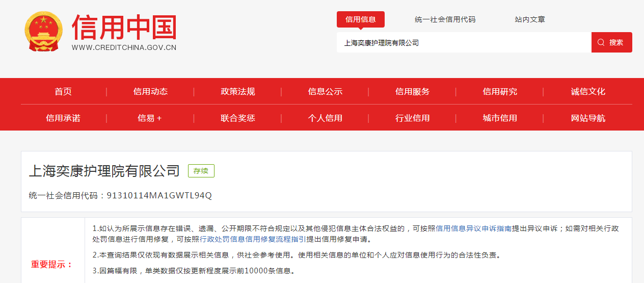Click the 信用信息异议申诉指南 link
Viewport: 644px width, 283px height.
pyautogui.click(x=474, y=228)
